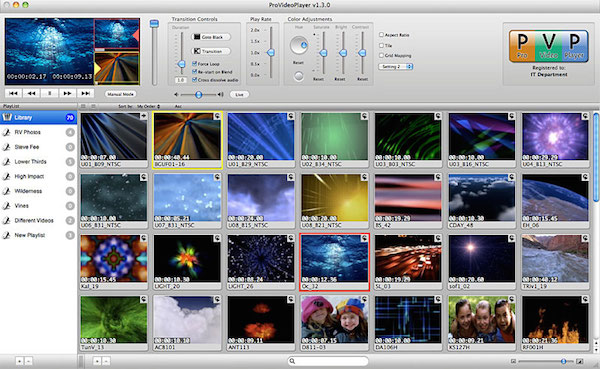Skip to end with the last transport button
Viewport: 600px width, 369px height.
click(x=85, y=93)
